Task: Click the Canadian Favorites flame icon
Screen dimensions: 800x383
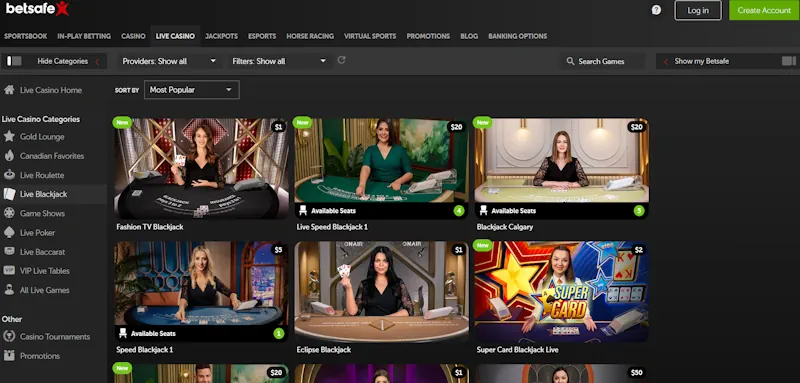Action: (x=9, y=156)
